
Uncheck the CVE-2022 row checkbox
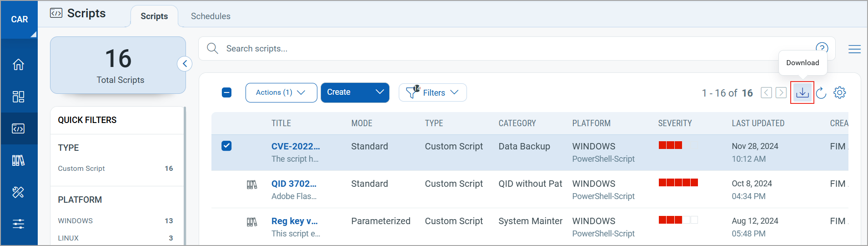pos(226,146)
